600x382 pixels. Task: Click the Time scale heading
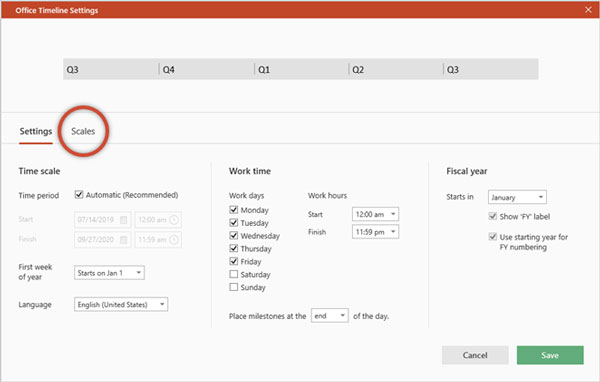(x=39, y=171)
